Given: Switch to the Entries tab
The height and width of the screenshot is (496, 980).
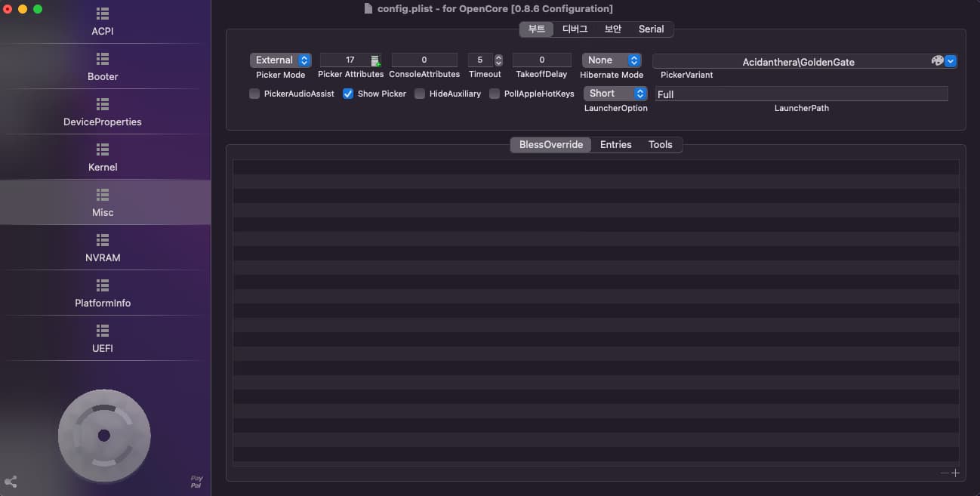Looking at the screenshot, I should pos(615,144).
